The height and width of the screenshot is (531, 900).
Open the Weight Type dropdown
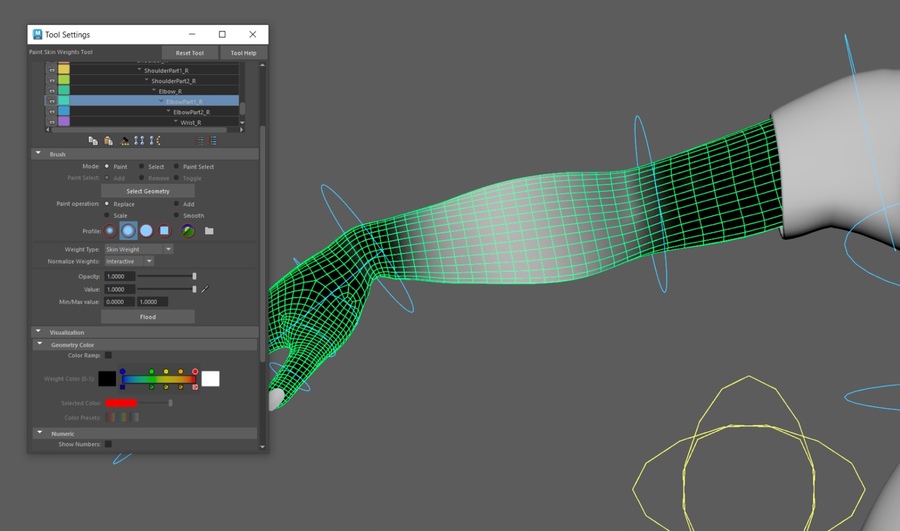tap(138, 249)
